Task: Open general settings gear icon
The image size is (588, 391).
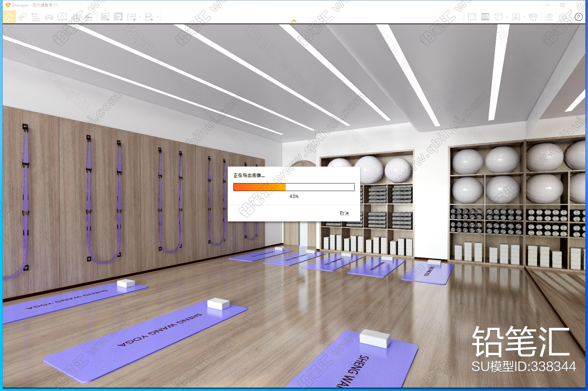Action: (563, 17)
